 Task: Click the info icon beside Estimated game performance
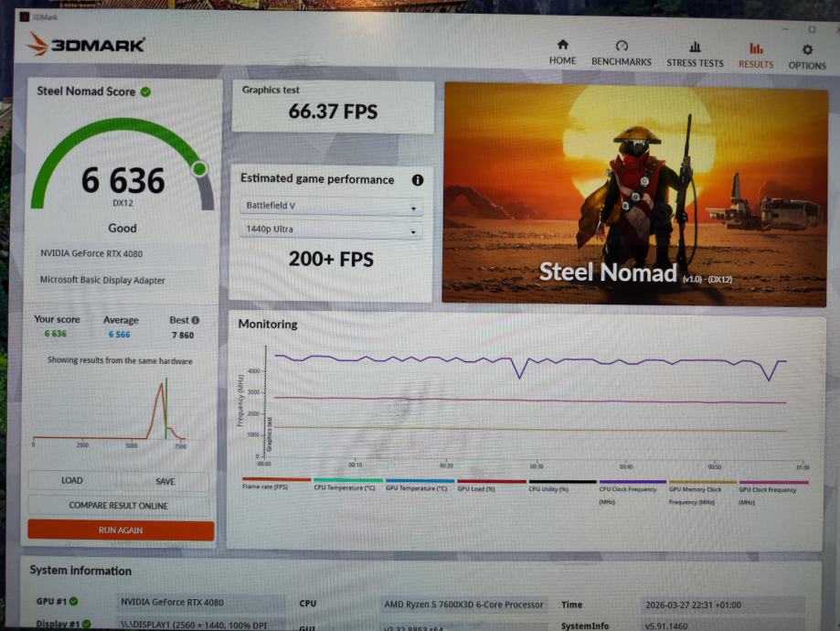(x=418, y=180)
